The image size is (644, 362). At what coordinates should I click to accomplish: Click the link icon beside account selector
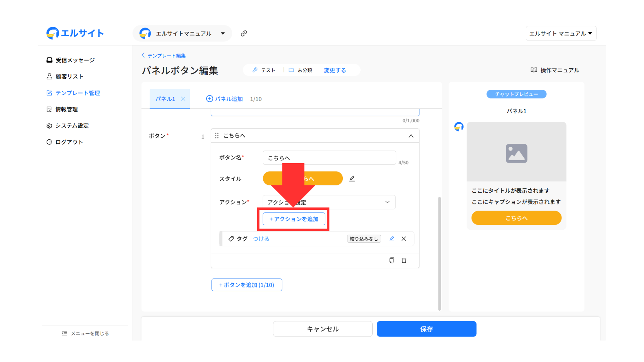coord(244,33)
